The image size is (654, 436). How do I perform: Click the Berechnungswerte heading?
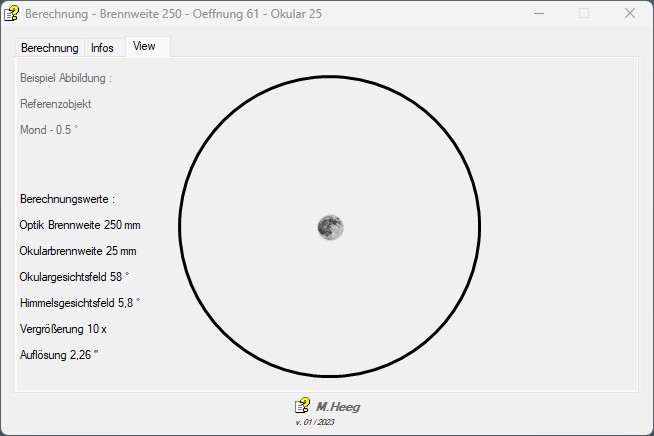pyautogui.click(x=67, y=199)
